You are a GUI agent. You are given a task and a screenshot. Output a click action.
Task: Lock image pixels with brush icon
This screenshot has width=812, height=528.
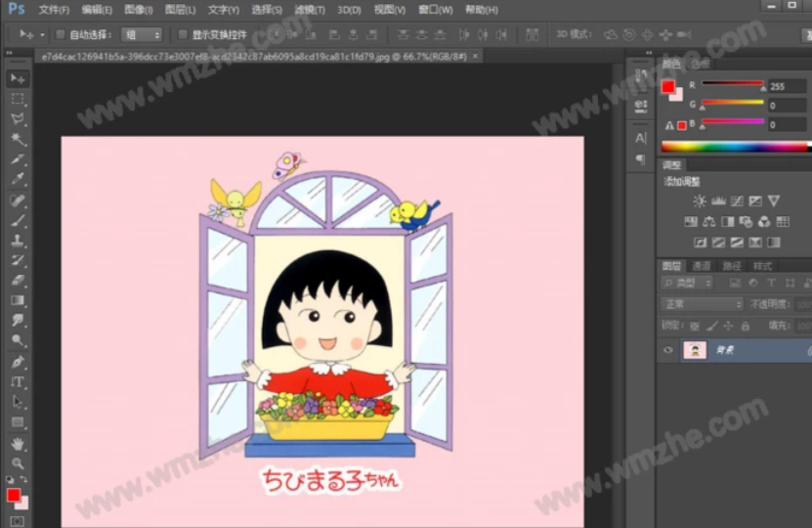tap(712, 326)
